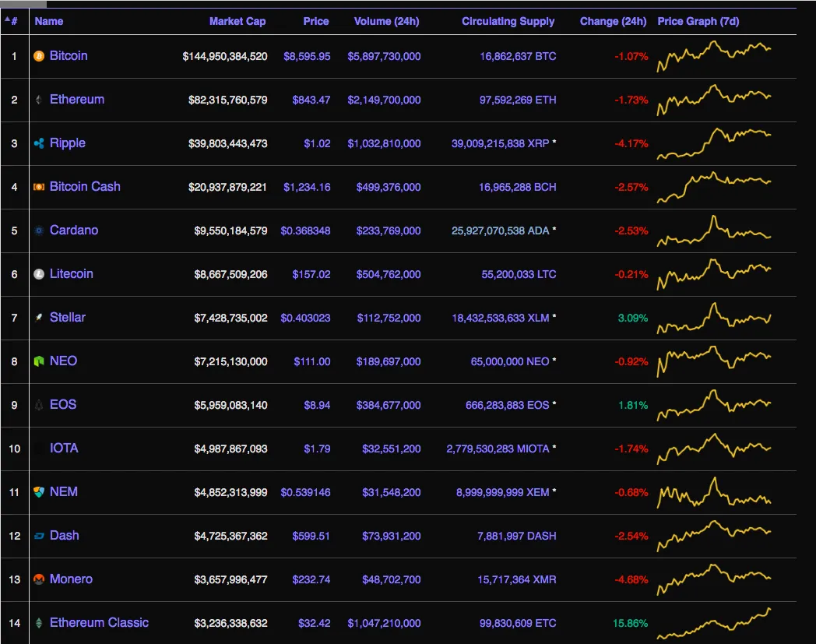Open the IOTA name link
This screenshot has width=816, height=644.
(x=64, y=449)
